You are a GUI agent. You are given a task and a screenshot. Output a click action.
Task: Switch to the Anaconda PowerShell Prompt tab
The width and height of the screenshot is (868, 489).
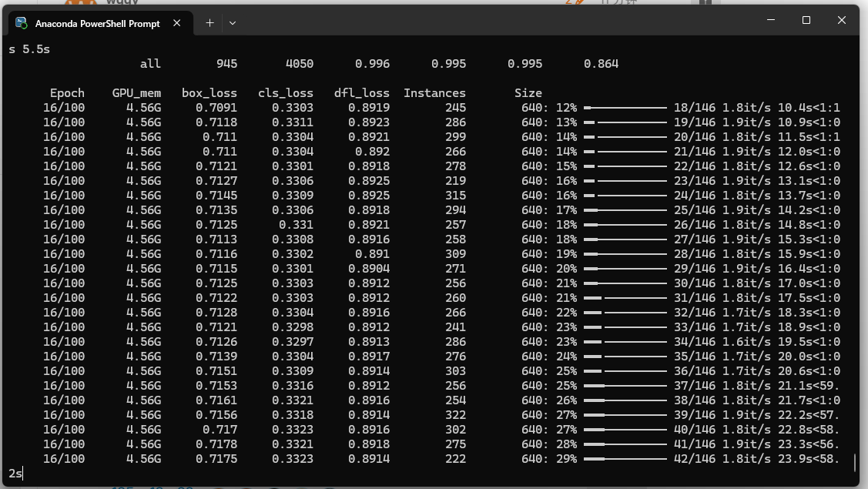tap(97, 24)
